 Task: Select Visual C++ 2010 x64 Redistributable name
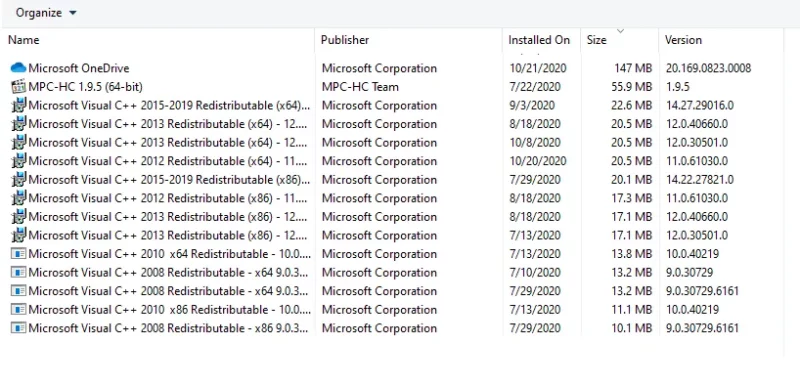pyautogui.click(x=169, y=254)
